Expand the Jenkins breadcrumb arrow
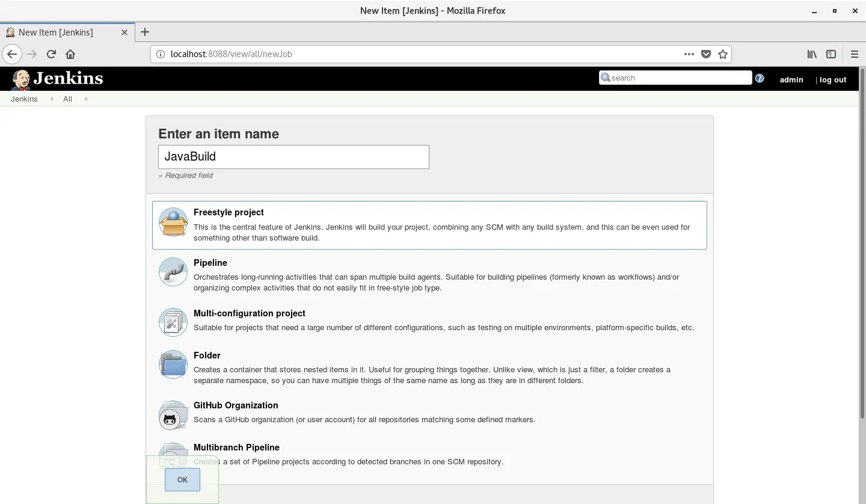This screenshot has width=866, height=504. (x=52, y=99)
